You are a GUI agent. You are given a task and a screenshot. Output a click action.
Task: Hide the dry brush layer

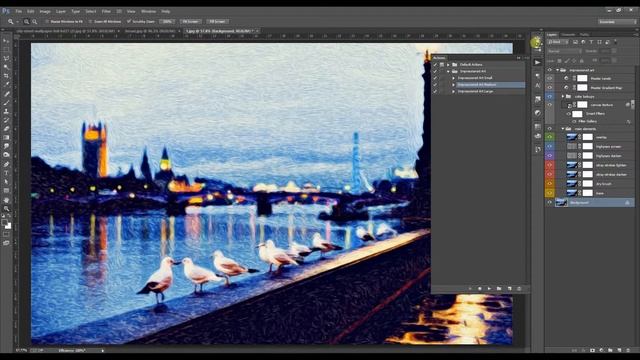point(550,184)
